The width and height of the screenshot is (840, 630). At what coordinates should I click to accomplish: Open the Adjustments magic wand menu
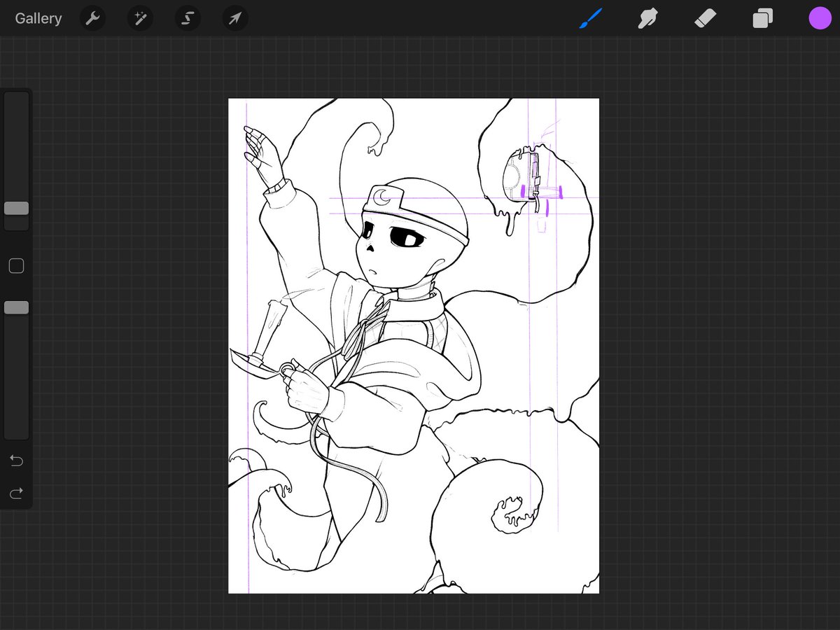(140, 18)
